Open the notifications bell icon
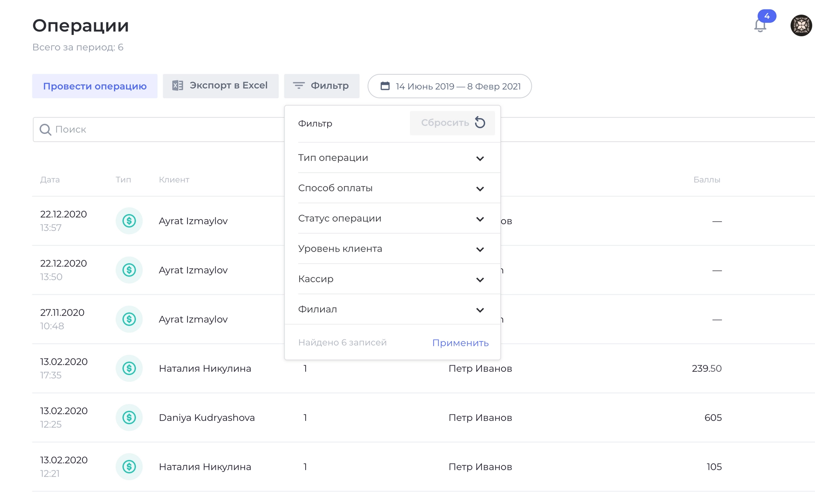815x504 pixels. tap(760, 26)
